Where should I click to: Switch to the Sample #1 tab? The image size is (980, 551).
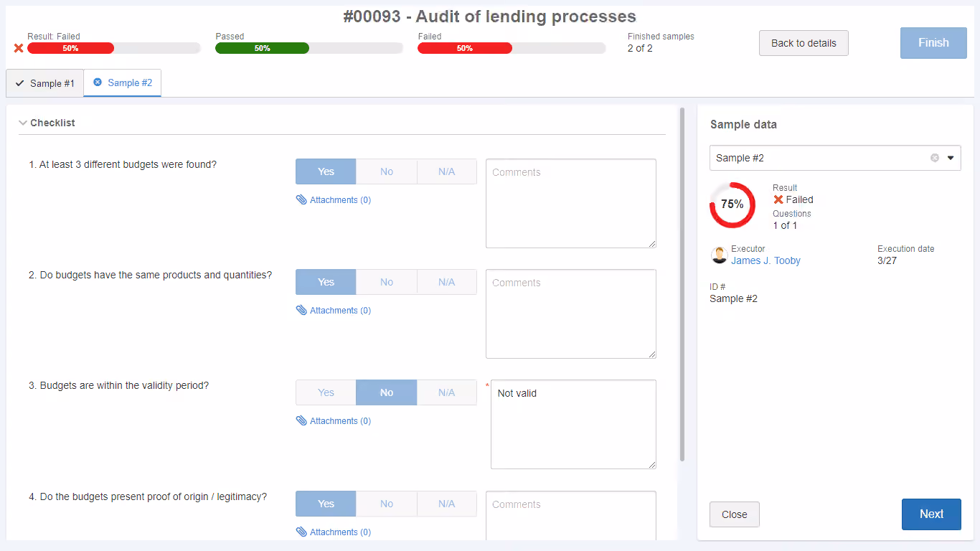click(44, 83)
